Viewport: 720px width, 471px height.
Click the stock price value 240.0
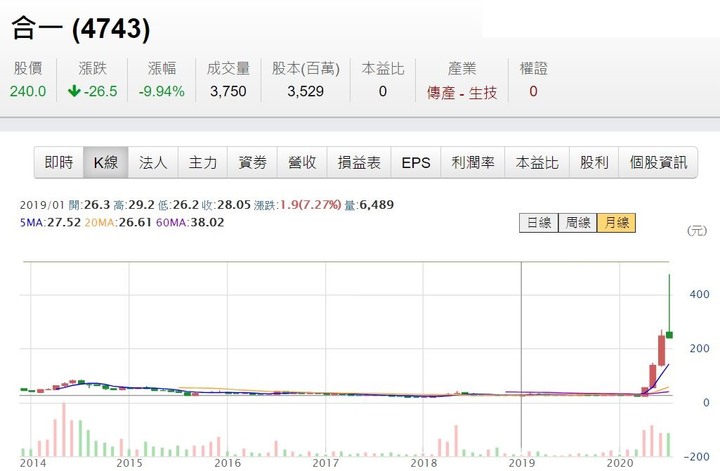click(28, 91)
